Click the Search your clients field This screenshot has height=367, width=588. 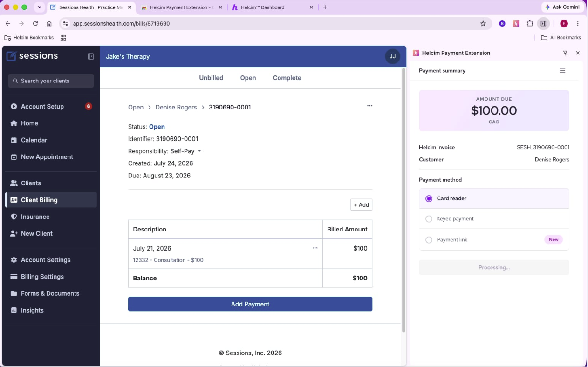click(x=51, y=81)
